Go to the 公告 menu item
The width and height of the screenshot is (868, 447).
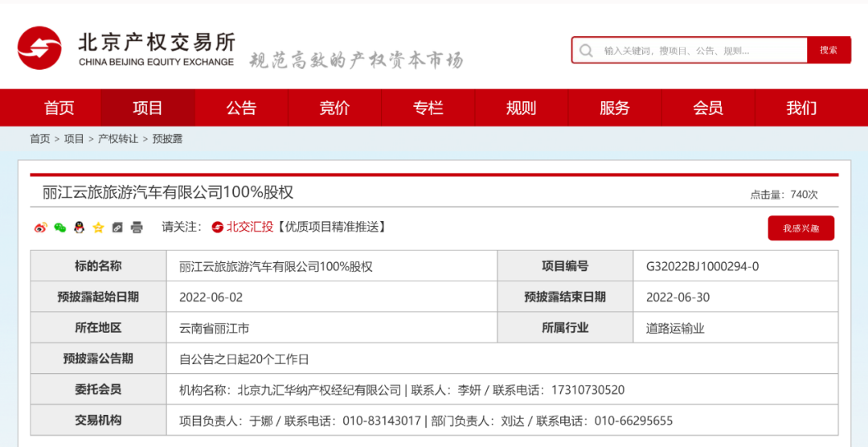(241, 108)
